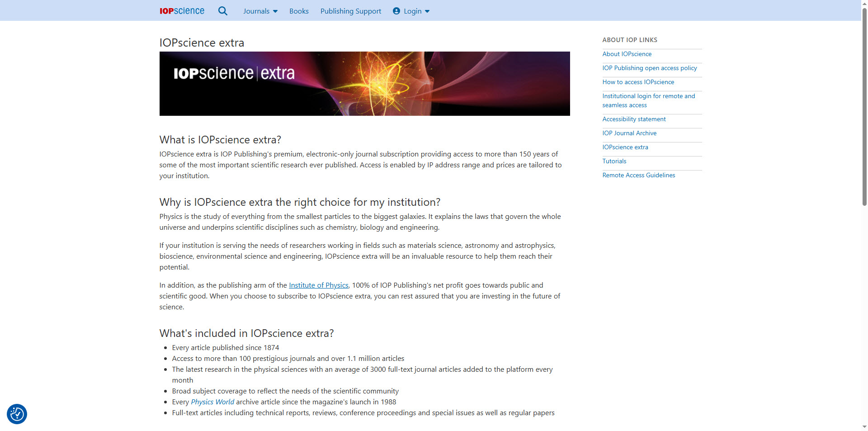The width and height of the screenshot is (868, 431).
Task: View the Accessibility statement
Action: tap(634, 119)
